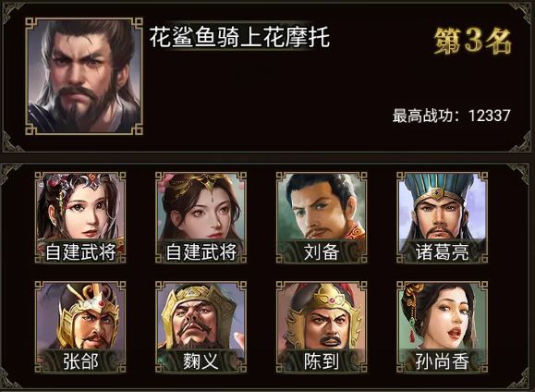
Task: Open the bearded player avatar portrait
Action: pyautogui.click(x=84, y=76)
